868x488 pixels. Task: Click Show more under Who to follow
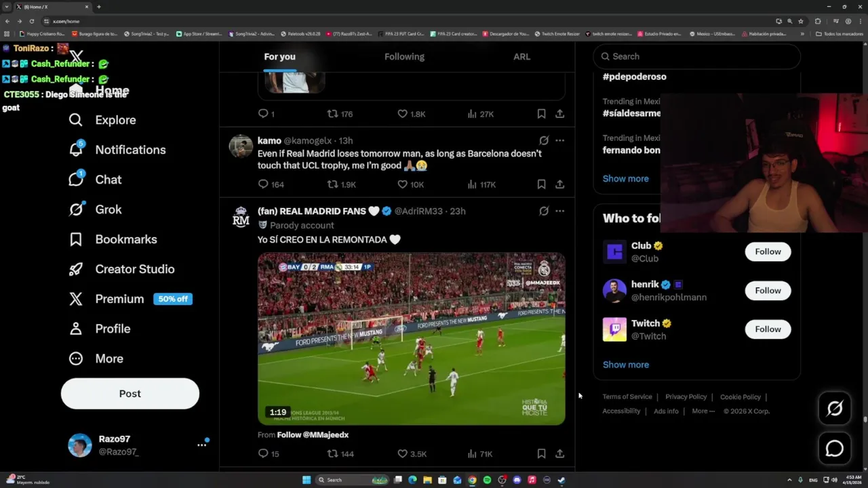pos(625,365)
